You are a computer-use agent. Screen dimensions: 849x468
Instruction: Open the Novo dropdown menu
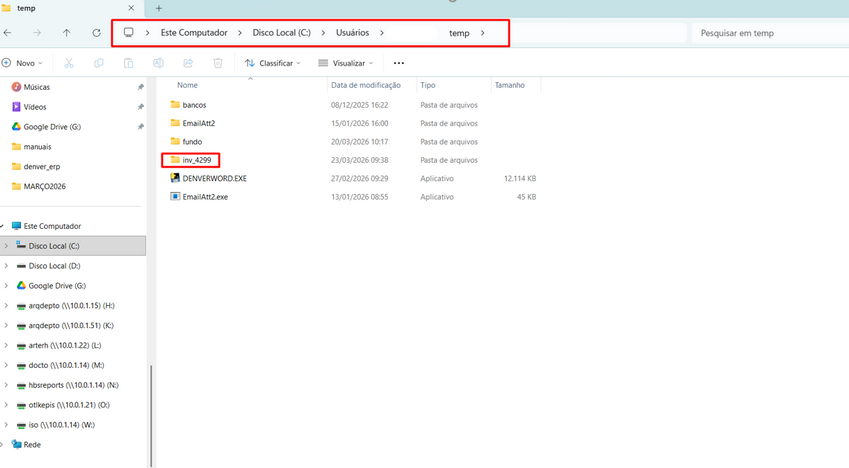(x=25, y=63)
